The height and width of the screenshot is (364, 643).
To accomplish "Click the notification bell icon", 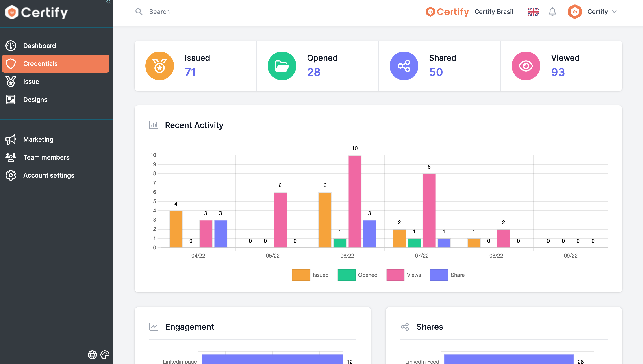I will 552,12.
